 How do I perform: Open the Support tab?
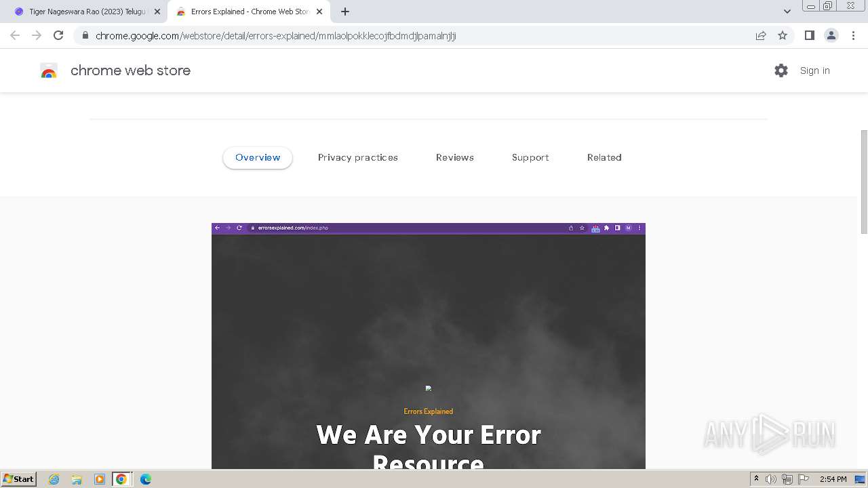530,157
